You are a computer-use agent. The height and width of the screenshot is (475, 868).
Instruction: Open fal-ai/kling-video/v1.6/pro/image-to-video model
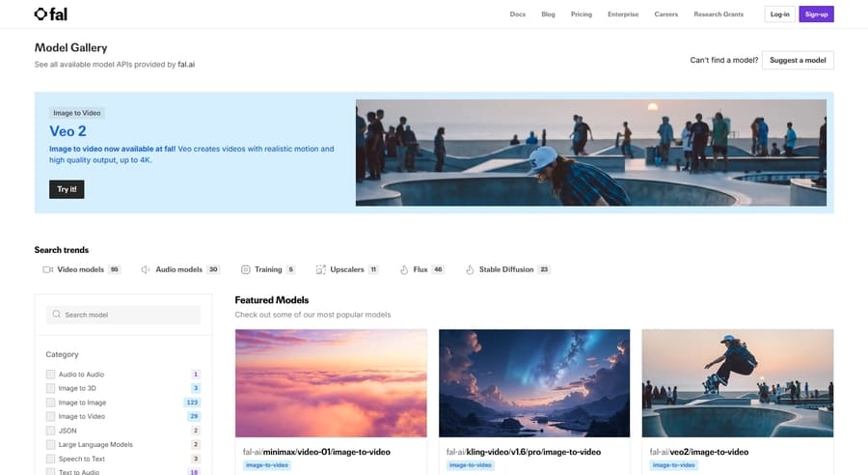[524, 452]
